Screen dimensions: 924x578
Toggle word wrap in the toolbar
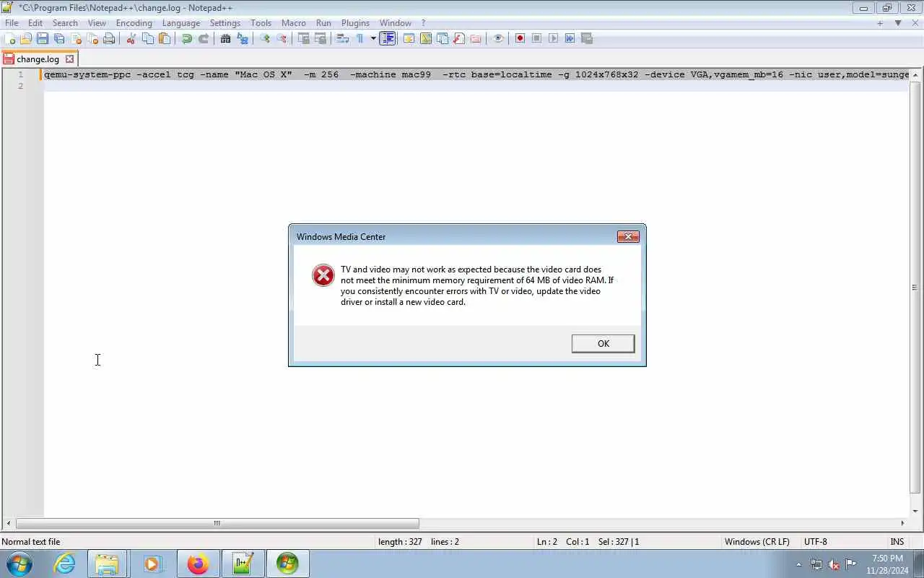343,38
